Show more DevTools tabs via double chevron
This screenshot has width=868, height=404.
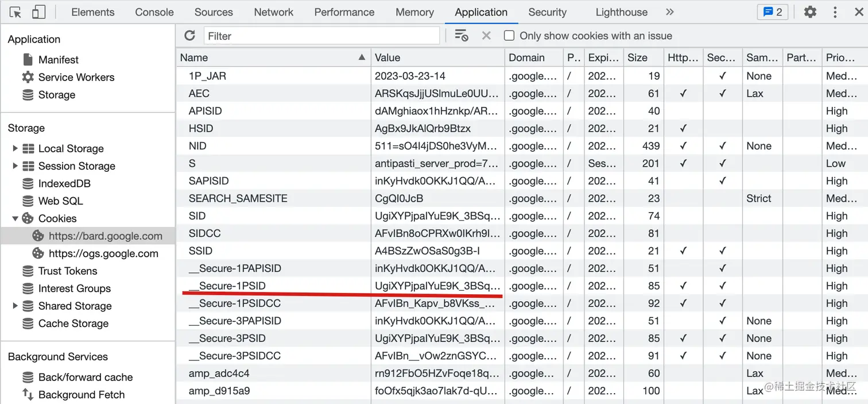click(x=669, y=12)
